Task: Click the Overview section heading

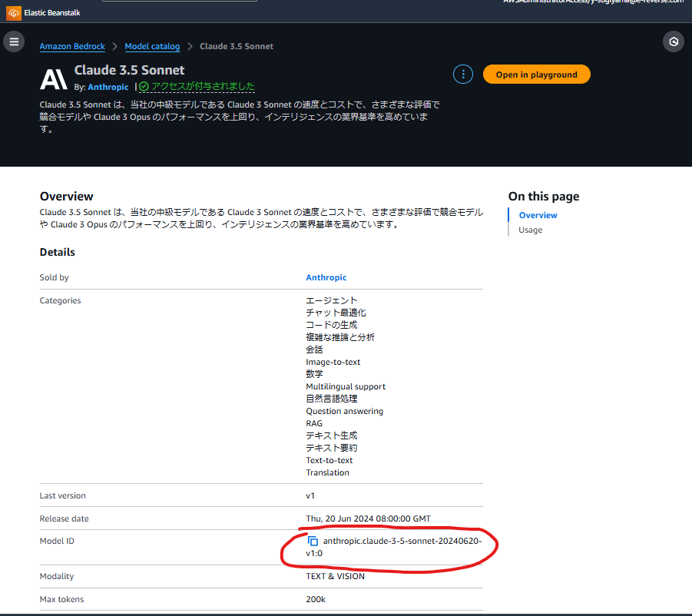Action: click(67, 197)
